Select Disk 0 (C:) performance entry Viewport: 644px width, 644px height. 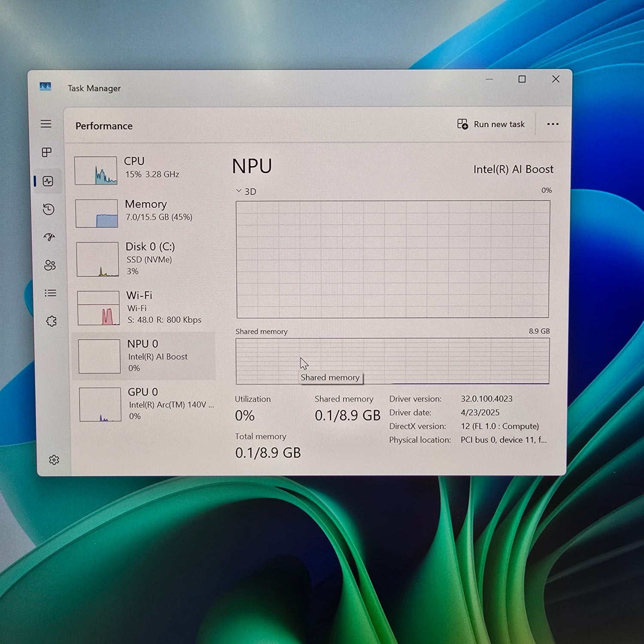tap(146, 258)
